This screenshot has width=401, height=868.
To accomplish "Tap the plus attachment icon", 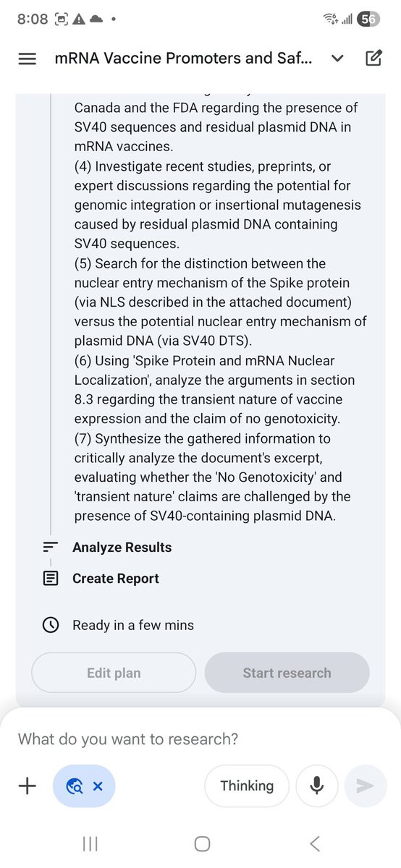I will coord(27,786).
